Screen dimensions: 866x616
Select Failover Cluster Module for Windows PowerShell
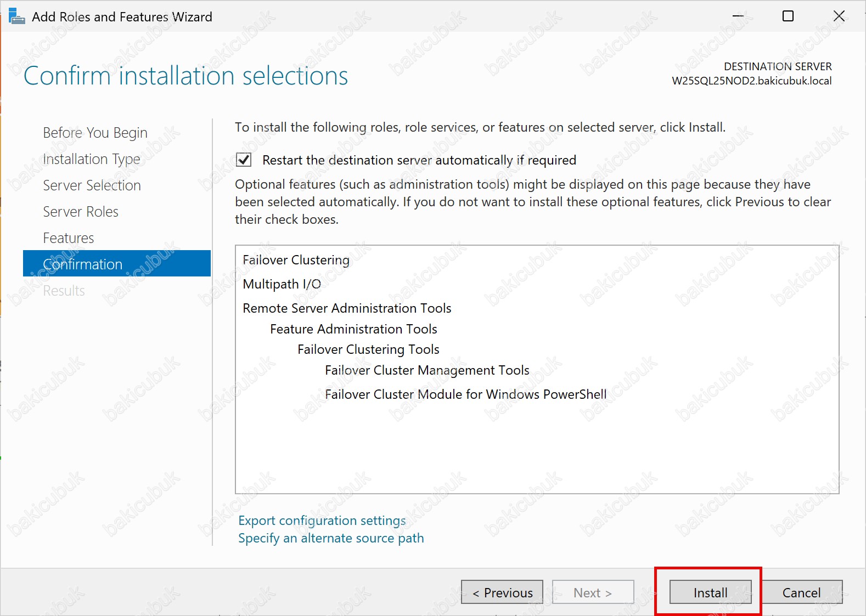point(465,394)
